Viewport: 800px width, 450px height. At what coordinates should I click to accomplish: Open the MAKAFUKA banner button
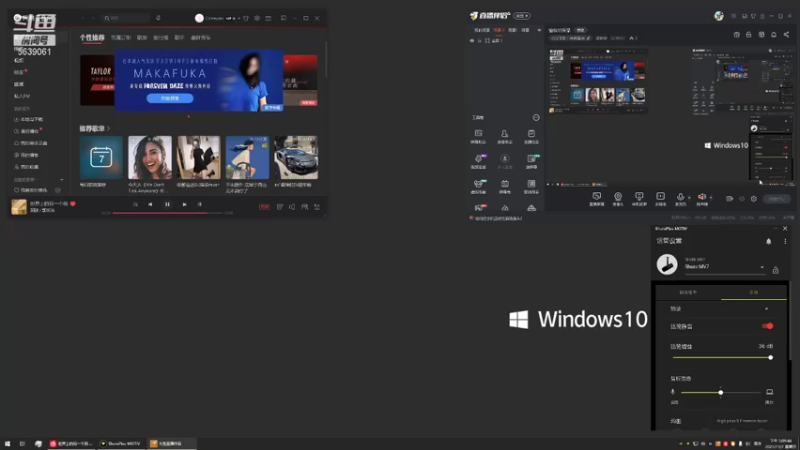pyautogui.click(x=170, y=98)
